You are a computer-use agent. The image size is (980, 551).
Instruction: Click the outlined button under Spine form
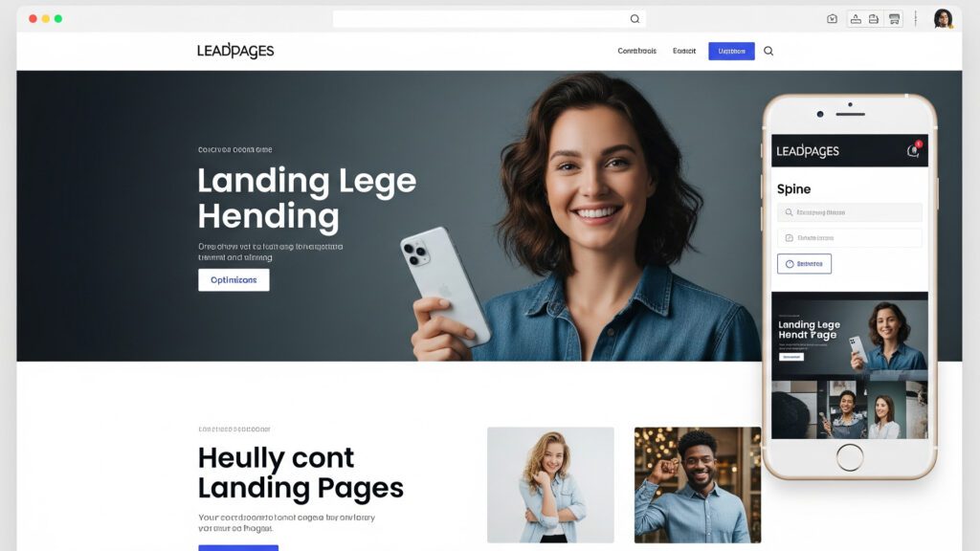coord(804,264)
